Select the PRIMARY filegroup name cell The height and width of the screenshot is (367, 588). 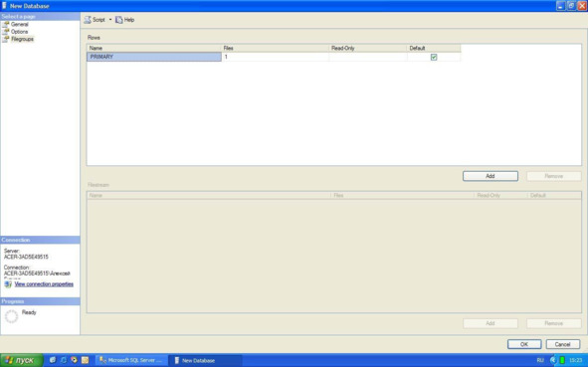(x=154, y=57)
